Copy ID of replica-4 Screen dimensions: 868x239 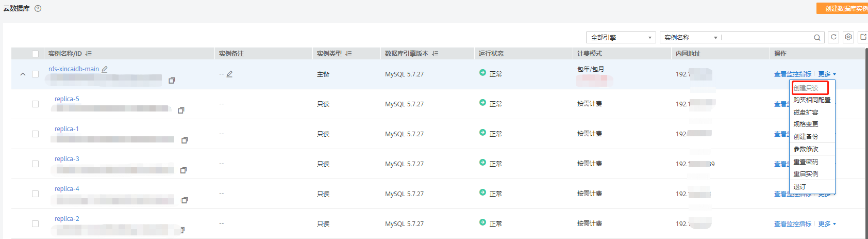click(185, 200)
